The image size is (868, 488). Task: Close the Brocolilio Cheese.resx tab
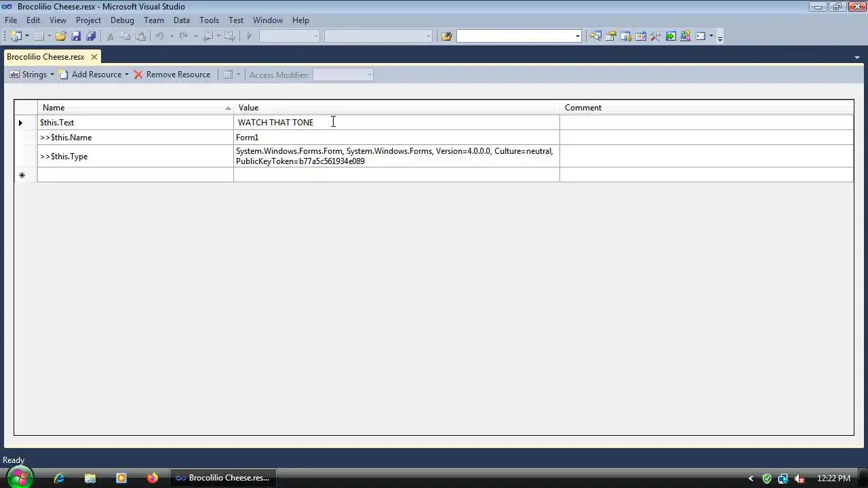click(x=94, y=57)
